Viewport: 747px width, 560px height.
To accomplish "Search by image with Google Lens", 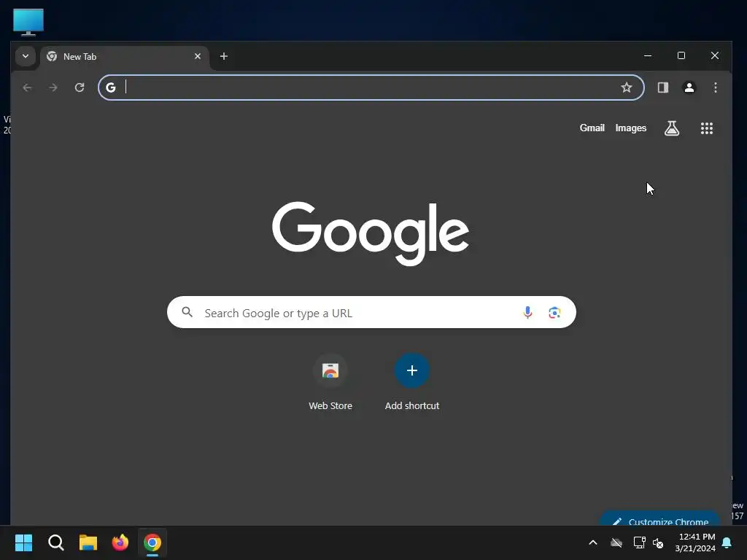I will coord(554,312).
